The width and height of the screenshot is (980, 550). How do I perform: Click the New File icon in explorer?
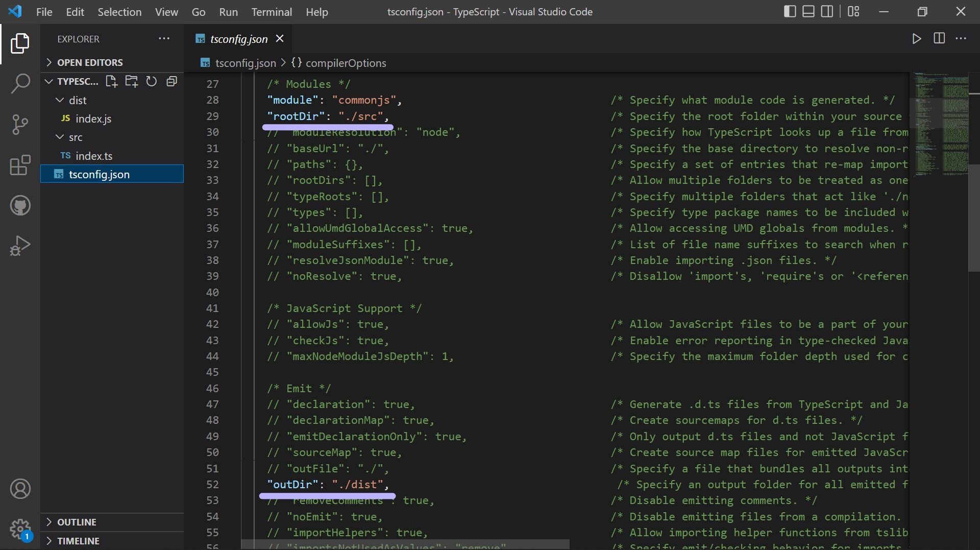coord(111,81)
